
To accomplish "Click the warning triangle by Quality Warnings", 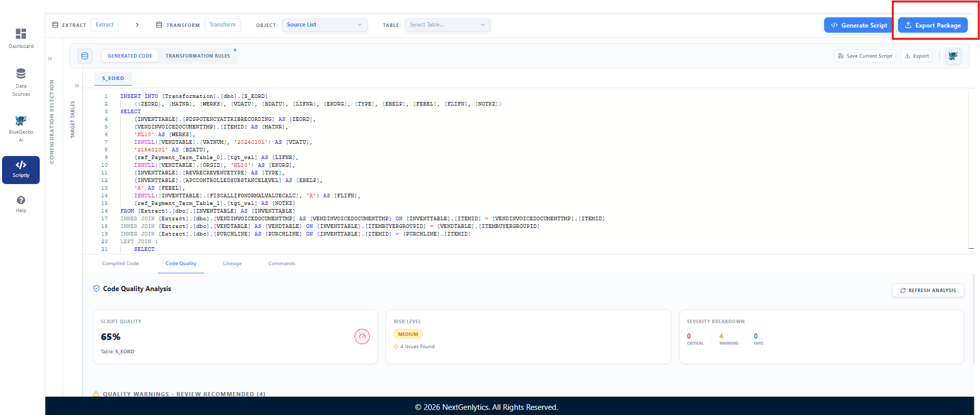I will click(96, 394).
